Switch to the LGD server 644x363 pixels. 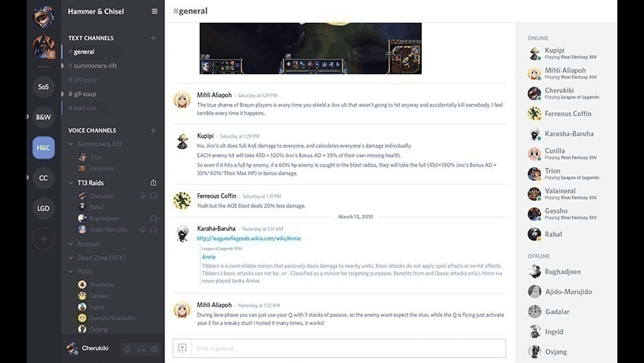coord(44,208)
